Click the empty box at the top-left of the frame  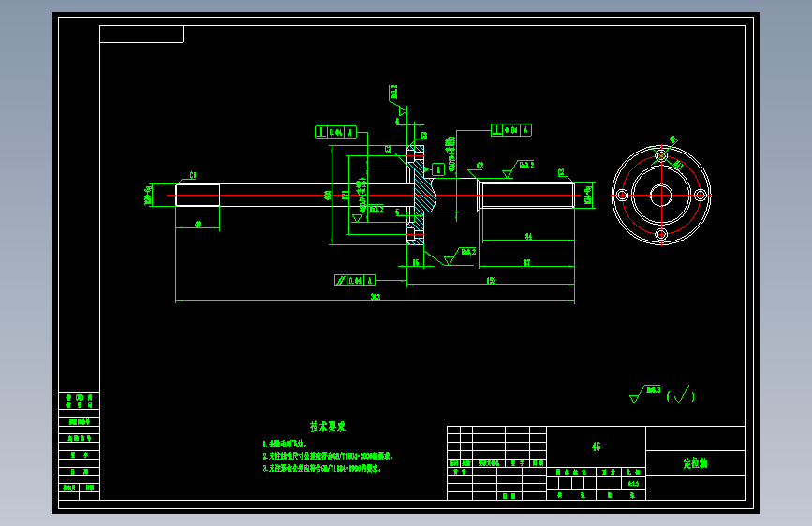click(x=141, y=35)
